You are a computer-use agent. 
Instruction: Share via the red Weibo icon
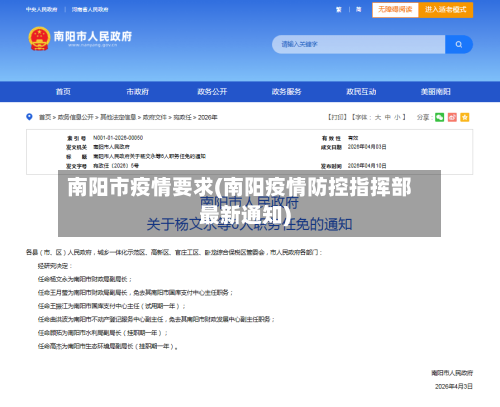[452, 117]
